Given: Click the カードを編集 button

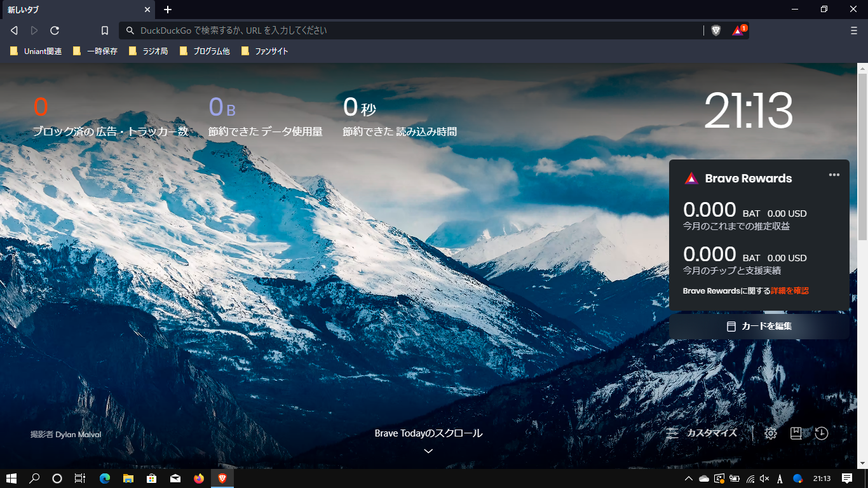Looking at the screenshot, I should point(759,327).
